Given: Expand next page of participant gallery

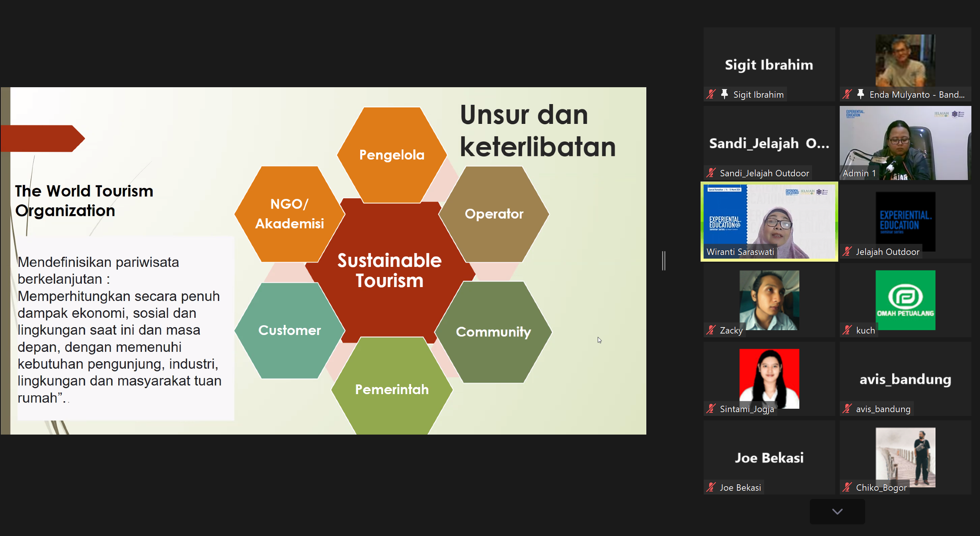Looking at the screenshot, I should 837,512.
